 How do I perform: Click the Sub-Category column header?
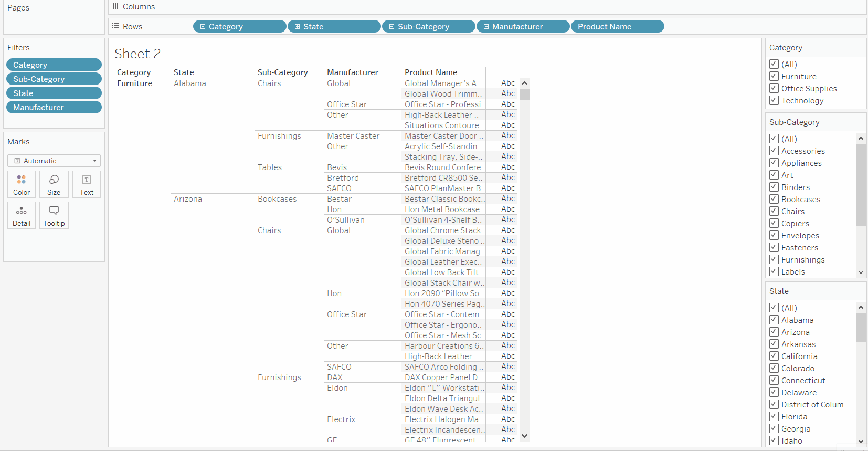click(282, 72)
